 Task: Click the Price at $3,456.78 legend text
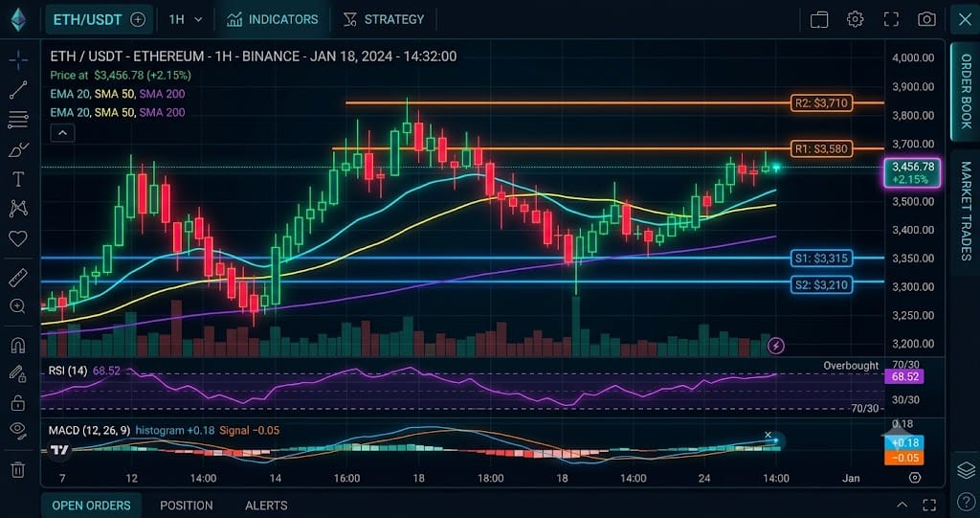point(121,75)
